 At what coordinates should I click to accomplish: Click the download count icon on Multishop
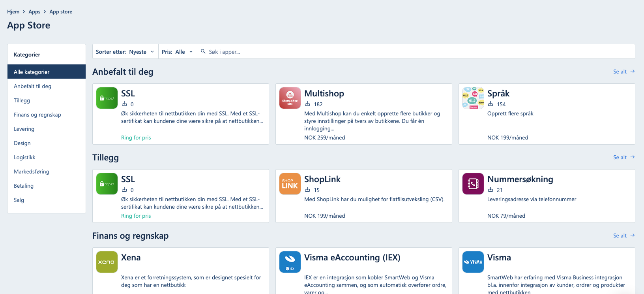(x=307, y=104)
